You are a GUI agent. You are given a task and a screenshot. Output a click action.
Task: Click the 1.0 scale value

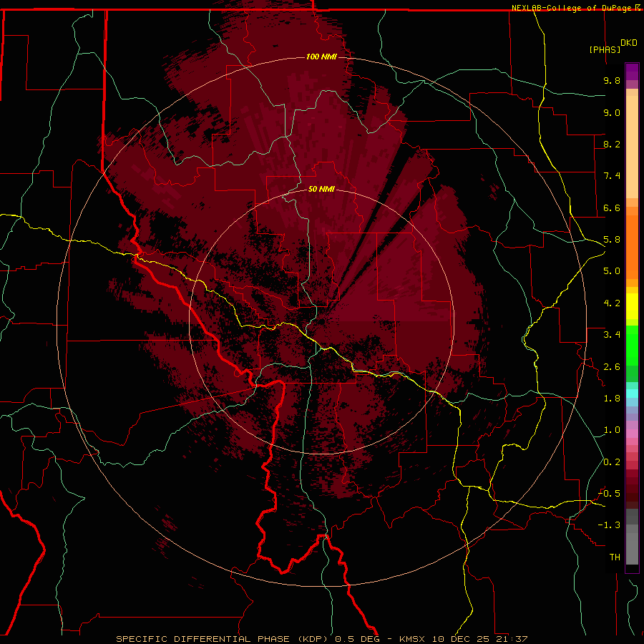(x=612, y=430)
